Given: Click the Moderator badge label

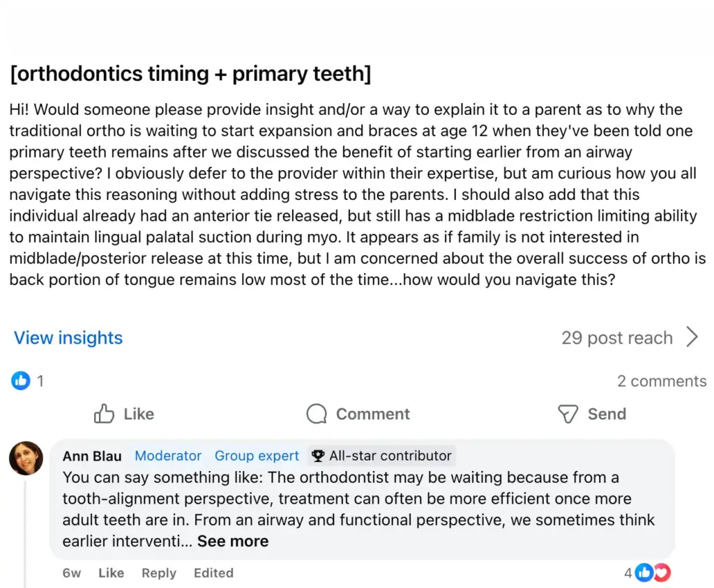Looking at the screenshot, I should [168, 456].
